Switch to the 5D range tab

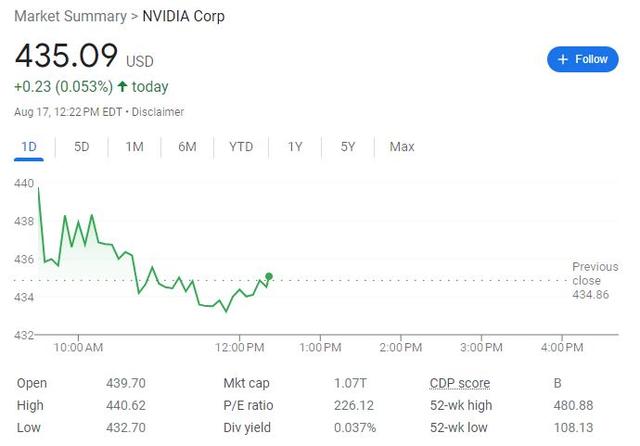[x=82, y=147]
